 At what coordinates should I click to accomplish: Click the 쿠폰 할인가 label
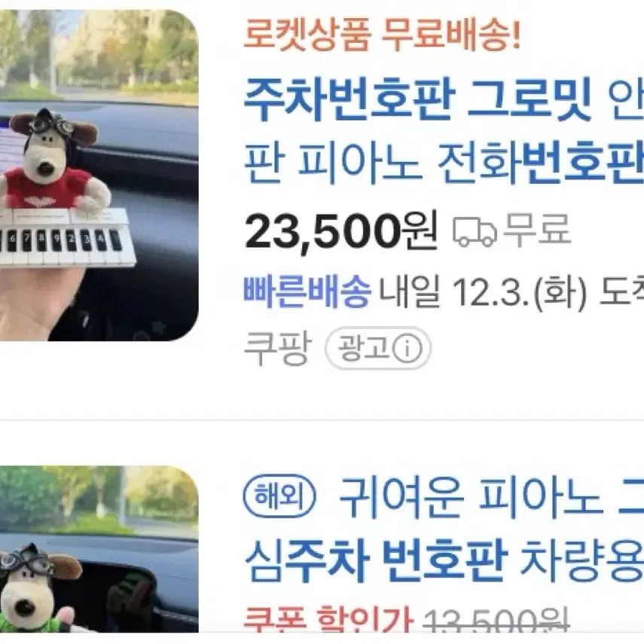click(328, 620)
